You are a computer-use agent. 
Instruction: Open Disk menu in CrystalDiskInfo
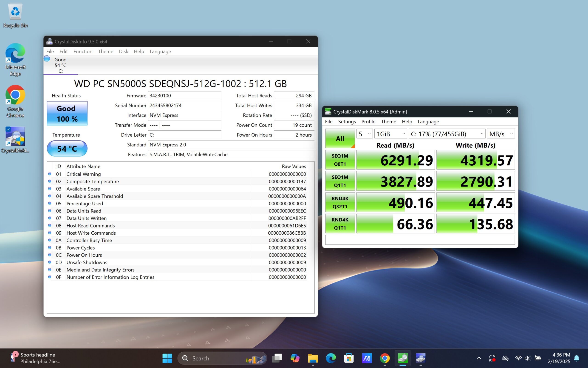[x=123, y=51]
